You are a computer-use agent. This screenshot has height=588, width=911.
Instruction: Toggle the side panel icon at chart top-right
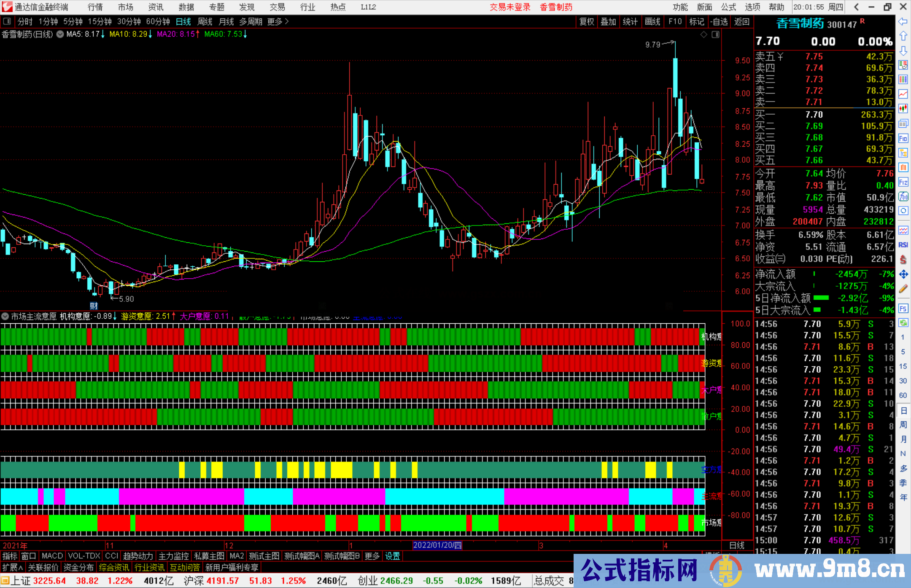[715, 35]
